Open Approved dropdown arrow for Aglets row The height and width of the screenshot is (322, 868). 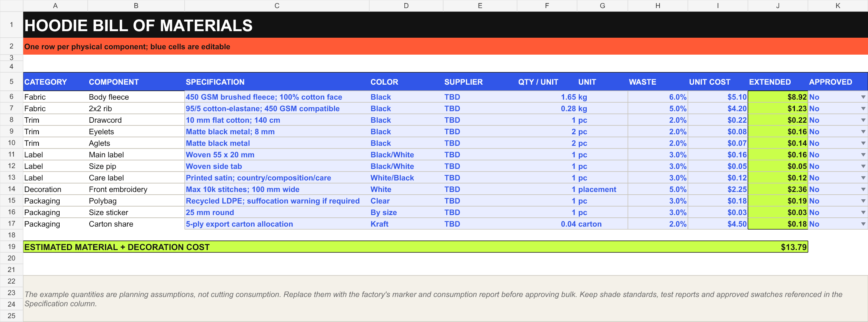pos(863,143)
